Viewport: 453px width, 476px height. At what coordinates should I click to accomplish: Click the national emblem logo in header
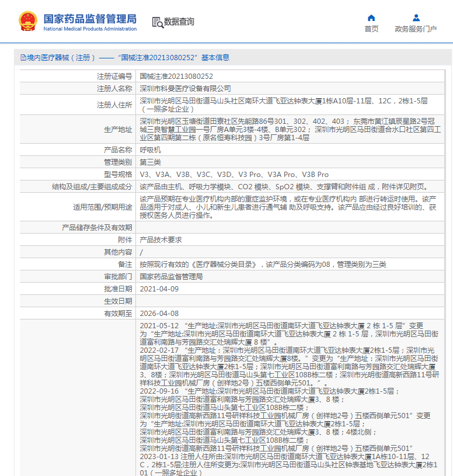[27, 22]
